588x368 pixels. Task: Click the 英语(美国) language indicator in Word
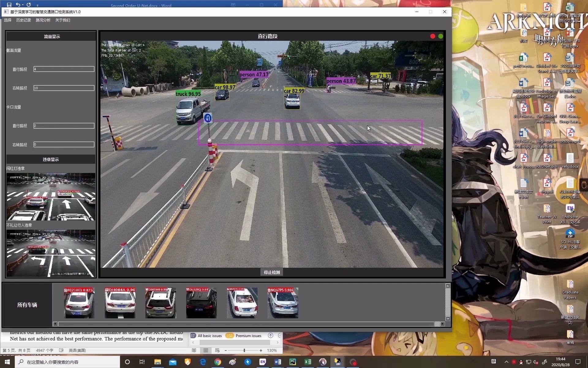tap(77, 350)
